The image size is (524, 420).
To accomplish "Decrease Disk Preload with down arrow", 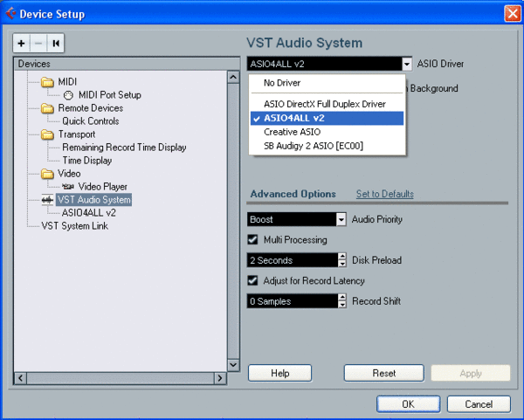I will 342,264.
